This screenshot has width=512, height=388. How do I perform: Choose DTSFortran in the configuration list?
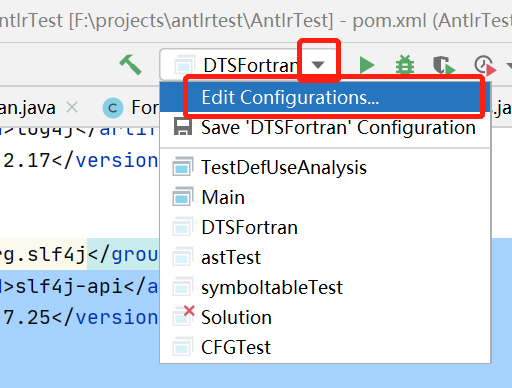click(x=325, y=227)
